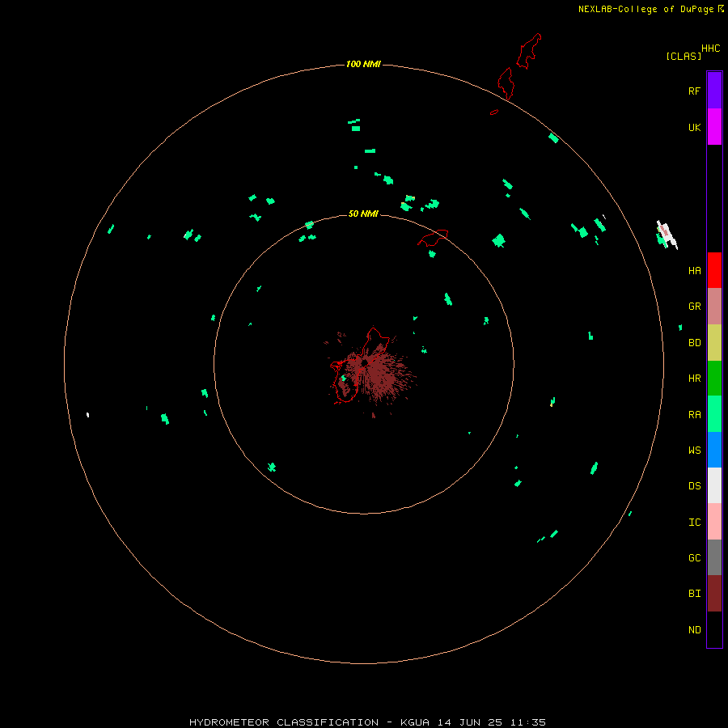Image resolution: width=728 pixels, height=728 pixels.
Task: Click the HHC product label
Action: click(711, 49)
